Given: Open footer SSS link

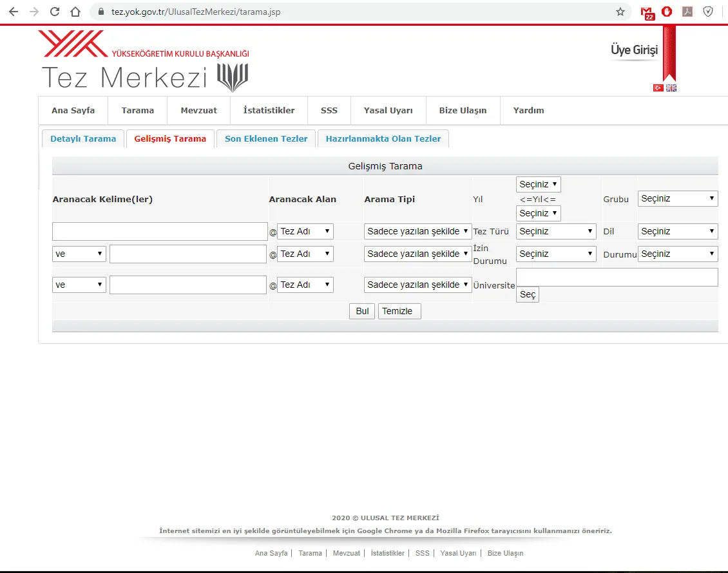Looking at the screenshot, I should coord(423,553).
